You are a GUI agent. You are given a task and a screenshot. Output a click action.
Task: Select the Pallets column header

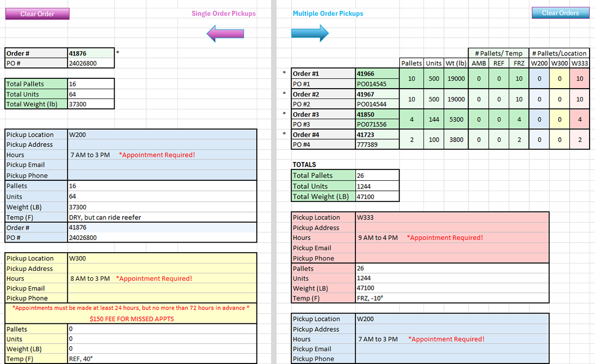tap(412, 63)
